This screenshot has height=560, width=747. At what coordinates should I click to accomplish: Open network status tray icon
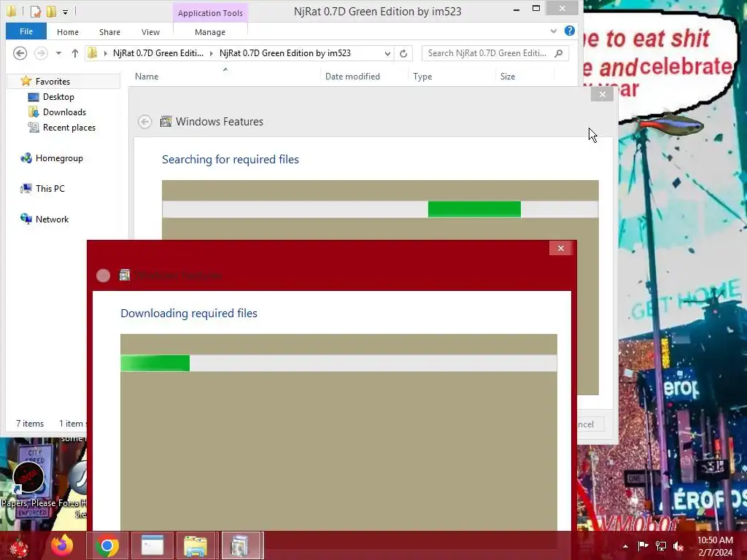[x=661, y=545]
